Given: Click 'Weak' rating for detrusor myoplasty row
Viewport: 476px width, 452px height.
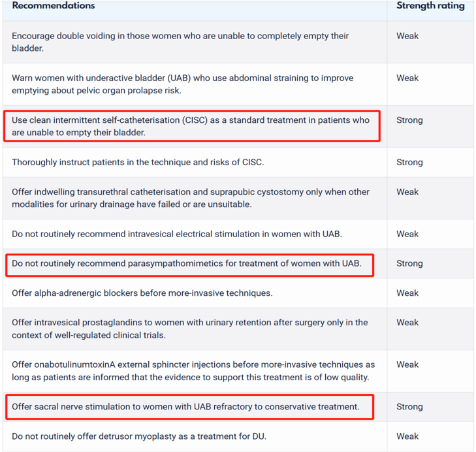Looking at the screenshot, I should click(x=407, y=436).
